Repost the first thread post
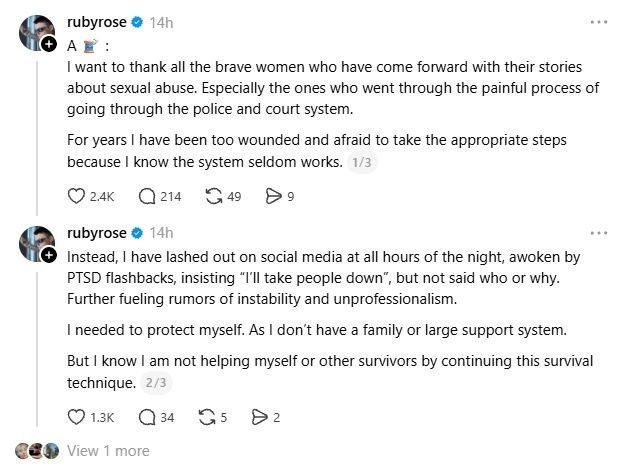The height and width of the screenshot is (469, 628). click(x=212, y=197)
